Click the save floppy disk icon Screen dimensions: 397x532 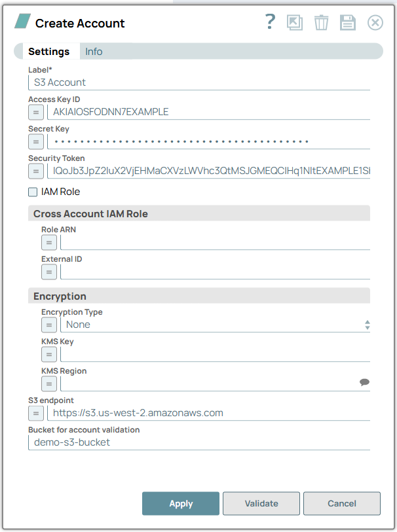[x=347, y=23]
